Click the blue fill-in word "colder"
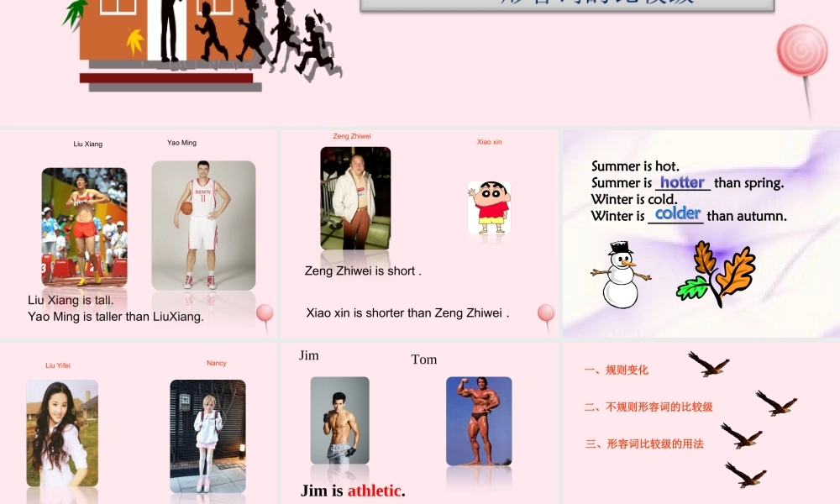Viewport: 840px width, 504px height. (678, 213)
